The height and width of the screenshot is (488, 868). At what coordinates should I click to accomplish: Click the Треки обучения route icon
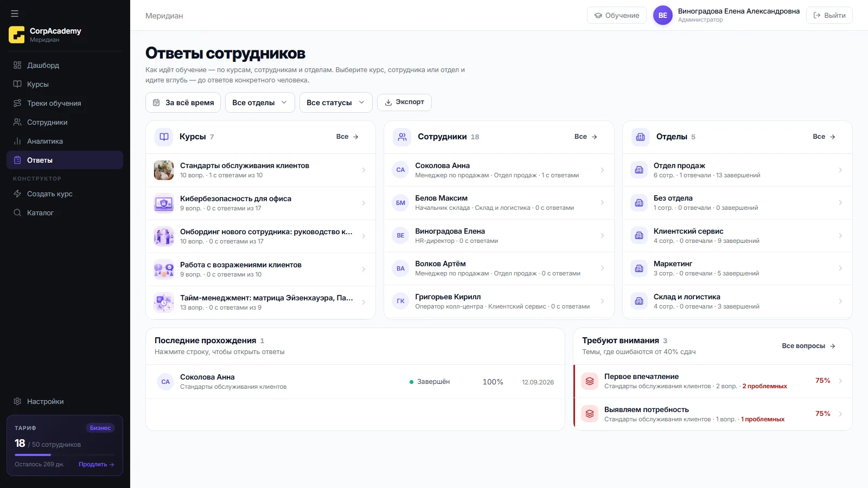coord(17,103)
